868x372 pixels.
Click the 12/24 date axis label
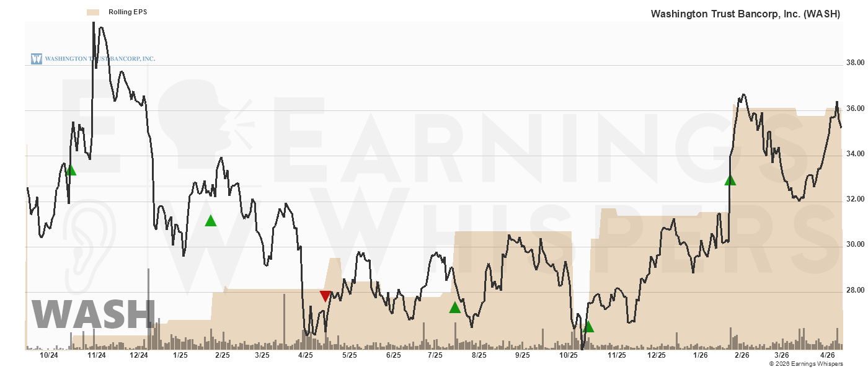coord(139,355)
